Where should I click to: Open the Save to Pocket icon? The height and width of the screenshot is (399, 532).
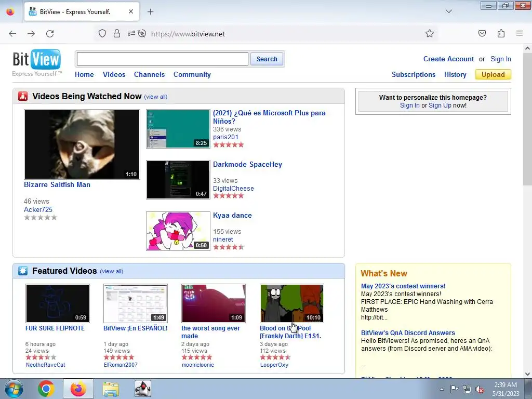(482, 33)
